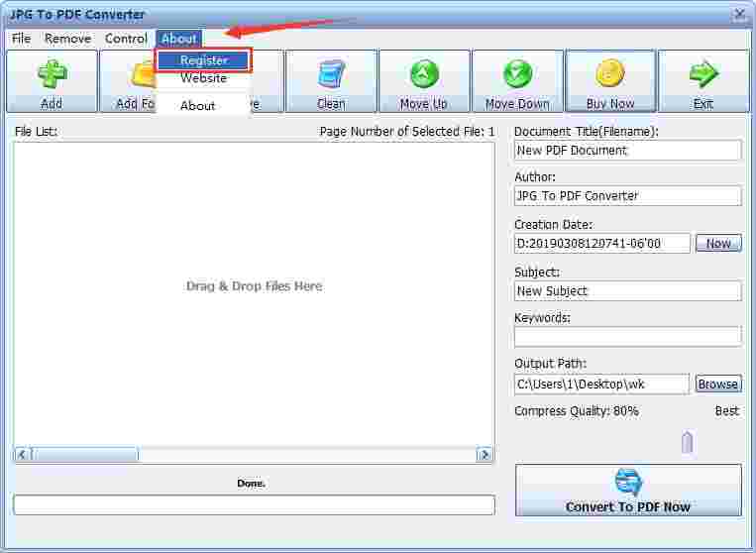
Task: Open the Control menu
Action: tap(126, 39)
